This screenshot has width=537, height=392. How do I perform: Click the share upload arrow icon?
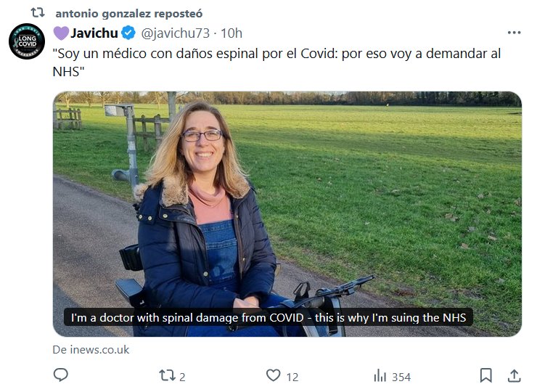click(x=514, y=375)
